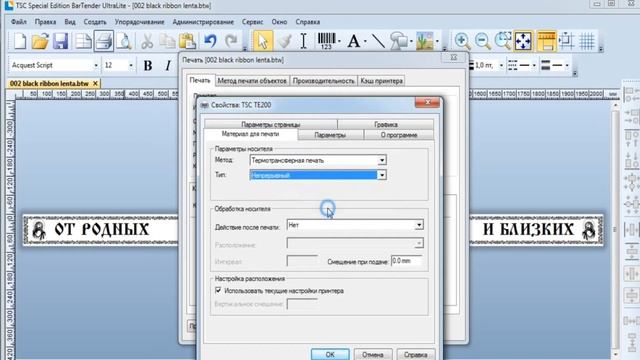Image resolution: width=640 pixels, height=360 pixels.
Task: Toggle use current printer settings checkbox
Action: tap(218, 290)
